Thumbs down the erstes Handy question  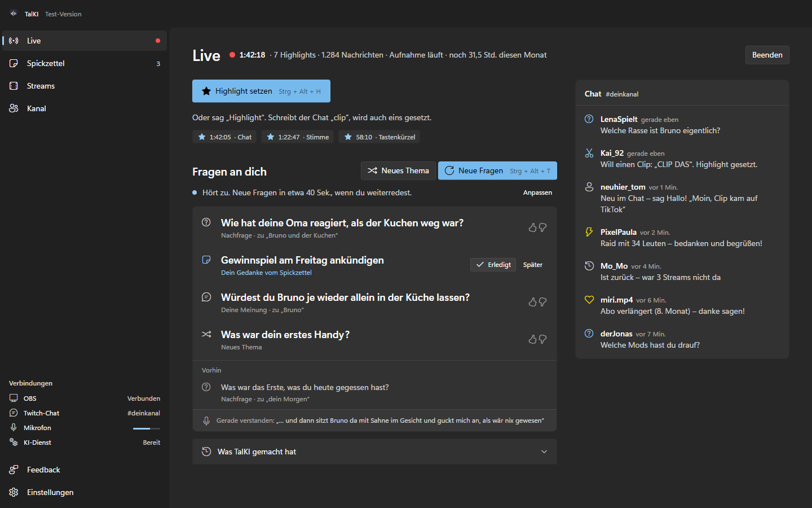542,339
